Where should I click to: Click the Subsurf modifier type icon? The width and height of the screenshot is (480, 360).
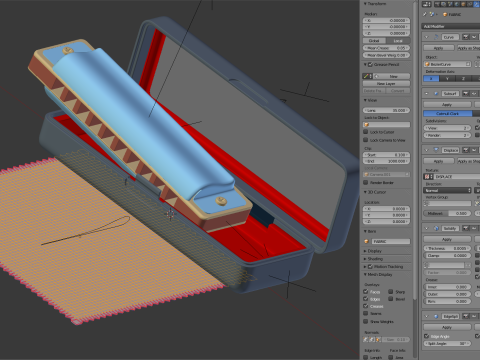point(436,94)
